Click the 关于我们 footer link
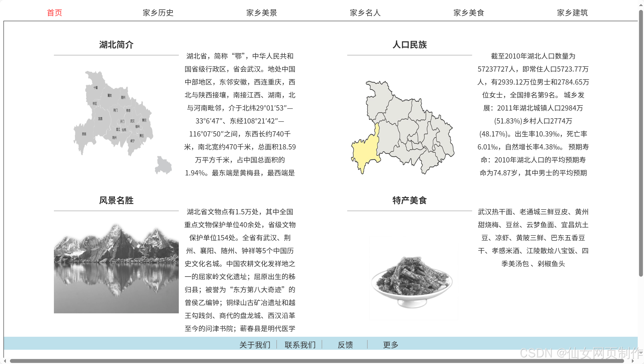This screenshot has height=364, width=644. click(x=255, y=345)
